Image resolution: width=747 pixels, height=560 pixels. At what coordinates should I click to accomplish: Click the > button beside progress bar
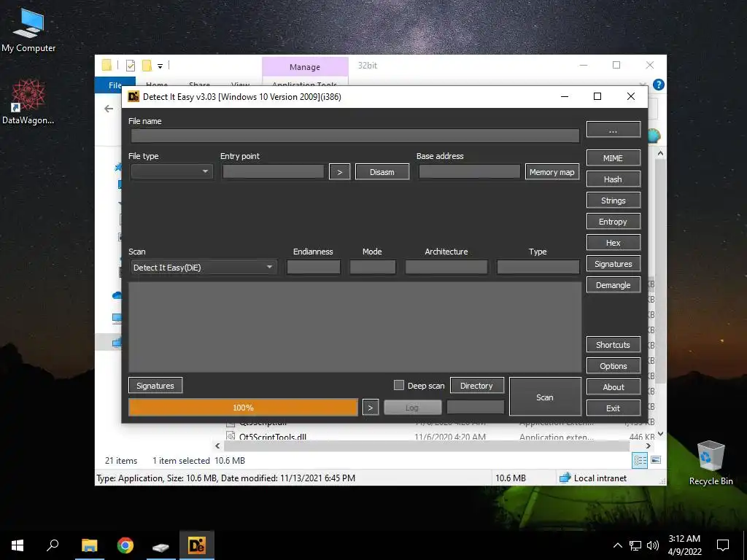click(x=371, y=408)
